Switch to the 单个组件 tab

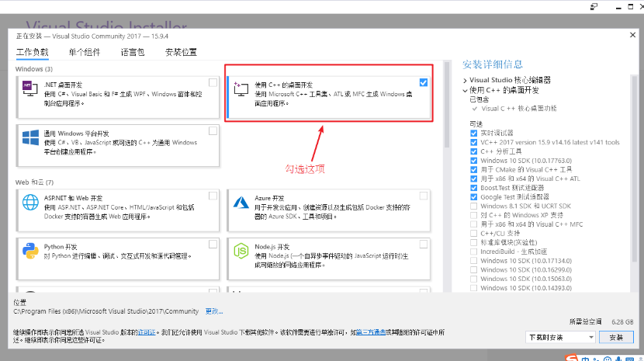[85, 52]
